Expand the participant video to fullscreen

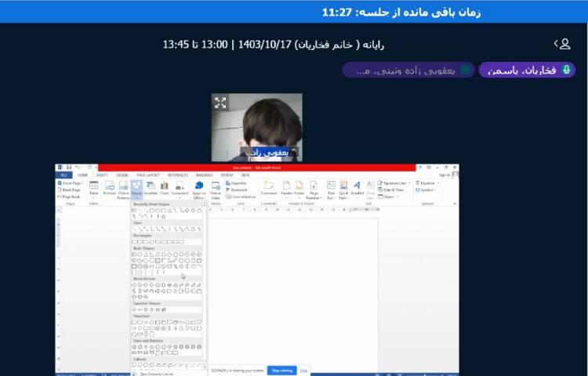click(220, 103)
